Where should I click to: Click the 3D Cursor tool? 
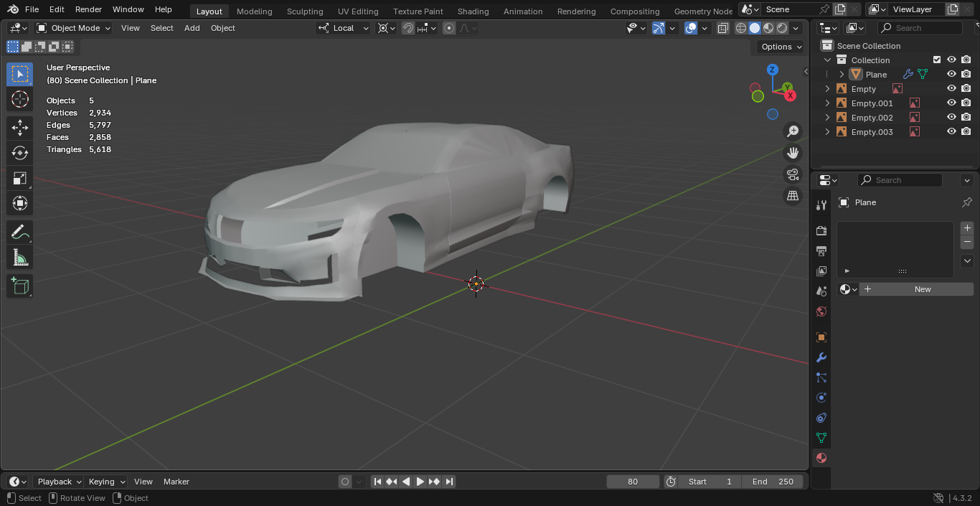(20, 99)
